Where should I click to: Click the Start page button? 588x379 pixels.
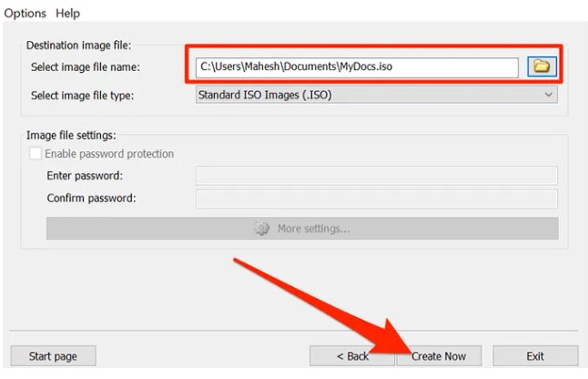(54, 355)
